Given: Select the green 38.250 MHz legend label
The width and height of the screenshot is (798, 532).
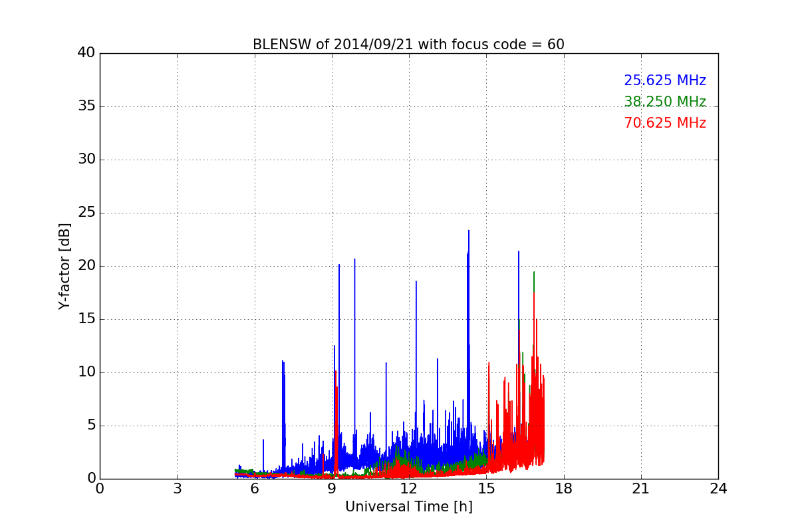Looking at the screenshot, I should pos(665,102).
